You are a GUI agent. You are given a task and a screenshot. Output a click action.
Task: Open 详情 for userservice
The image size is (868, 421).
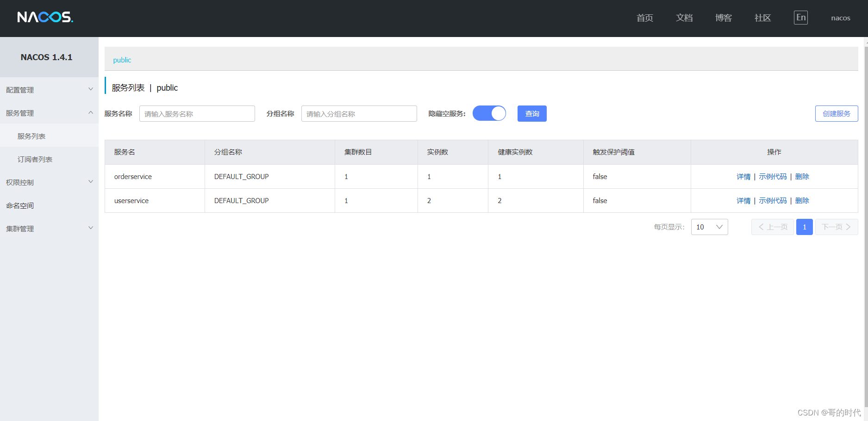tap(743, 201)
